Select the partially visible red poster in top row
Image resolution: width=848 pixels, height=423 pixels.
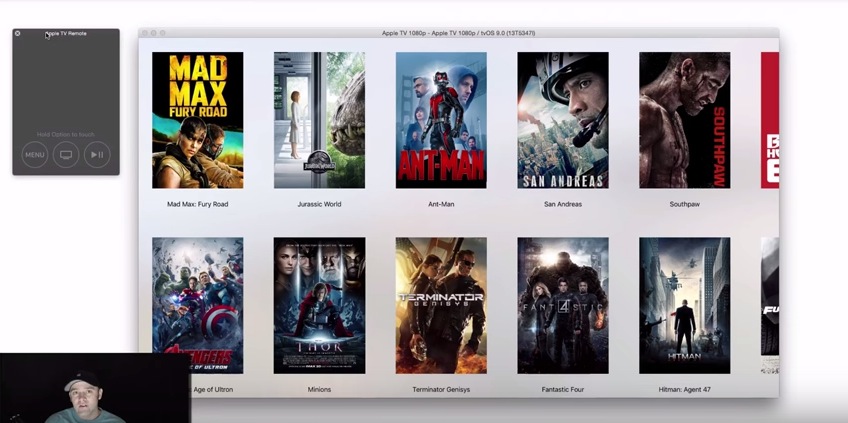770,120
